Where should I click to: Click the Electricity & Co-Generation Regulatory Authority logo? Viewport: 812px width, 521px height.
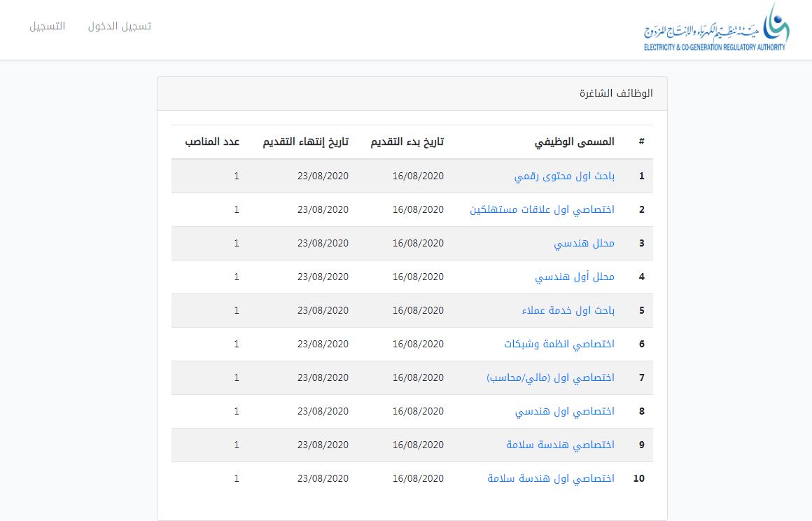pyautogui.click(x=717, y=27)
